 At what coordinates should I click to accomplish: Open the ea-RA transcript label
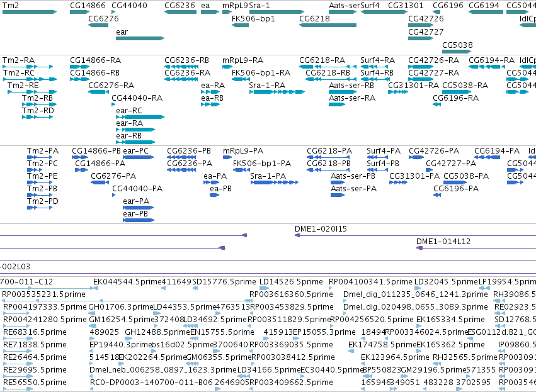pyautogui.click(x=213, y=86)
